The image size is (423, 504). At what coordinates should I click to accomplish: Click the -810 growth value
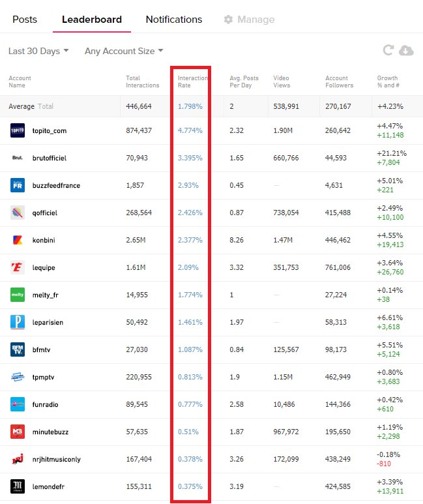384,464
